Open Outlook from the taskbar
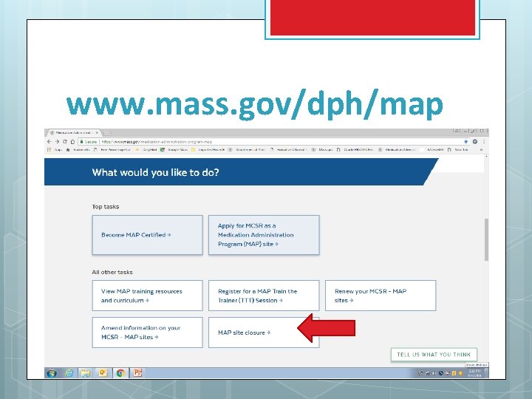The image size is (532, 399). 103,373
